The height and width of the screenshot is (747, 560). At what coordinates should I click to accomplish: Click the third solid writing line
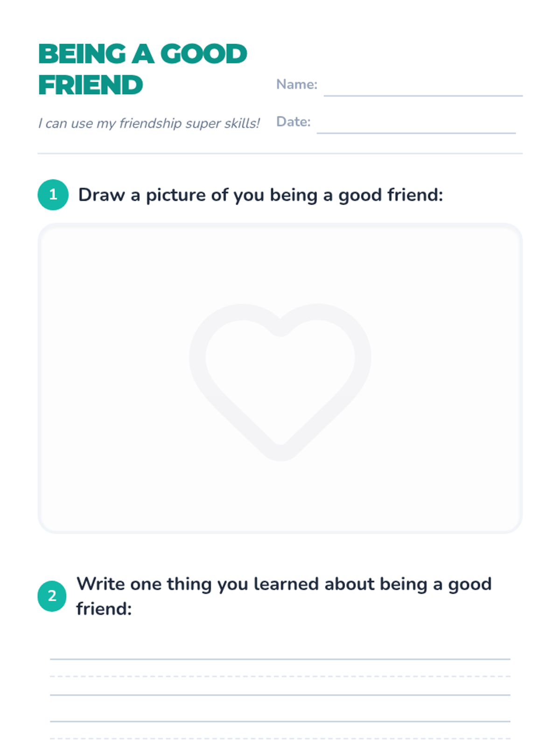tap(280, 721)
